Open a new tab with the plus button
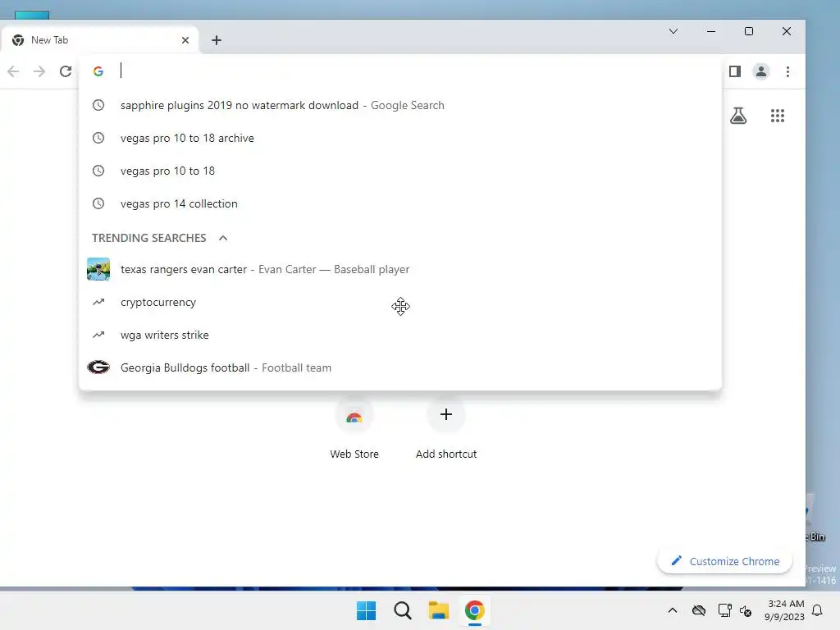This screenshot has height=630, width=840. [x=217, y=40]
